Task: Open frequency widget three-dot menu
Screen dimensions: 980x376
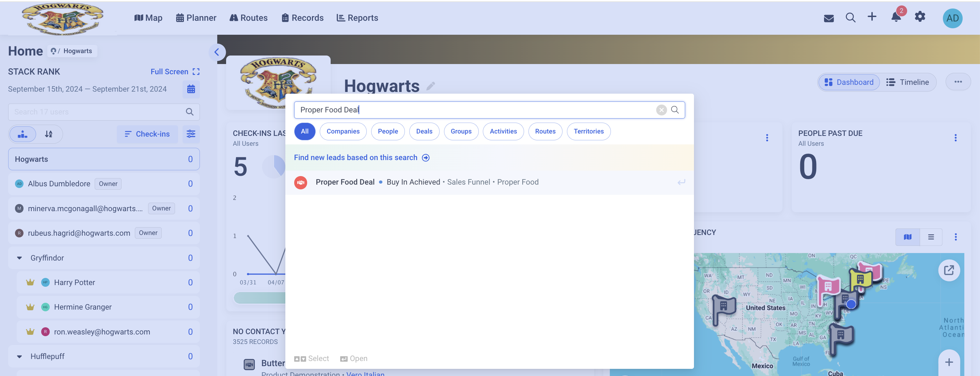Action: 955,237
